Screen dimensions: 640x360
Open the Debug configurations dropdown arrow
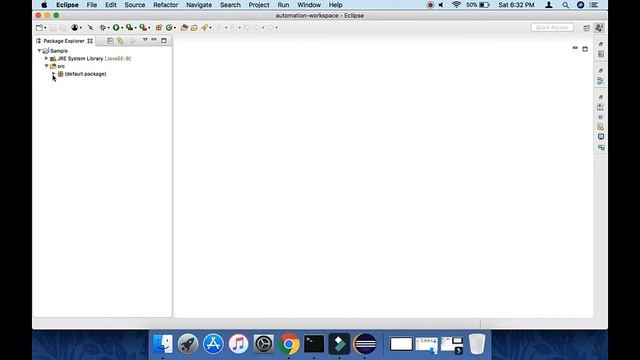coord(108,28)
